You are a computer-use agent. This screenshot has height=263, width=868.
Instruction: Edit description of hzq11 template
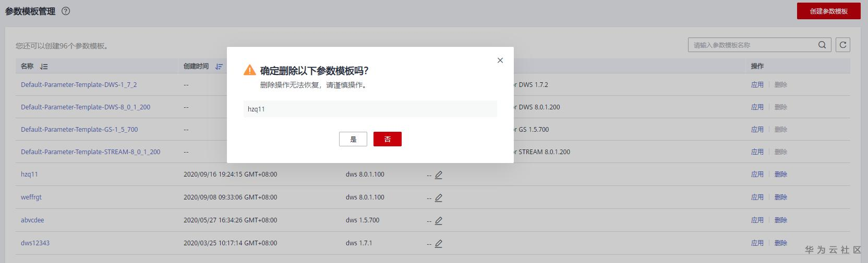click(x=439, y=175)
